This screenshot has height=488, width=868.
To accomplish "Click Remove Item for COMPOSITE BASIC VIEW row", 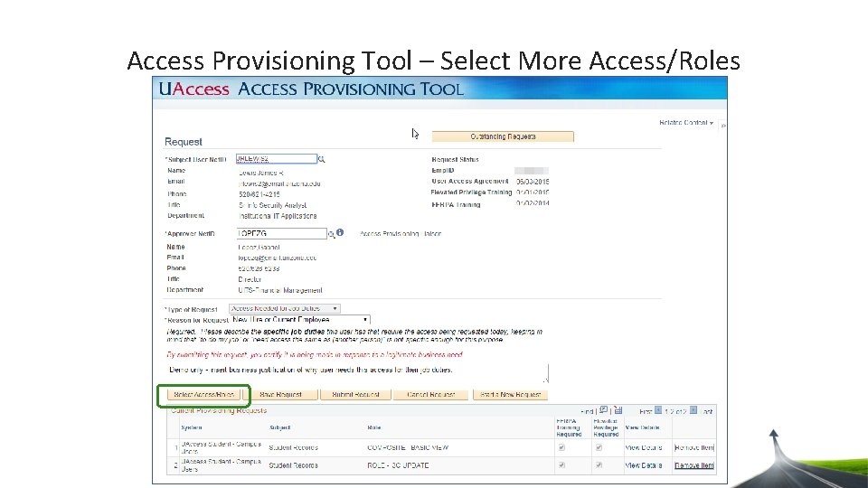I will tap(694, 447).
